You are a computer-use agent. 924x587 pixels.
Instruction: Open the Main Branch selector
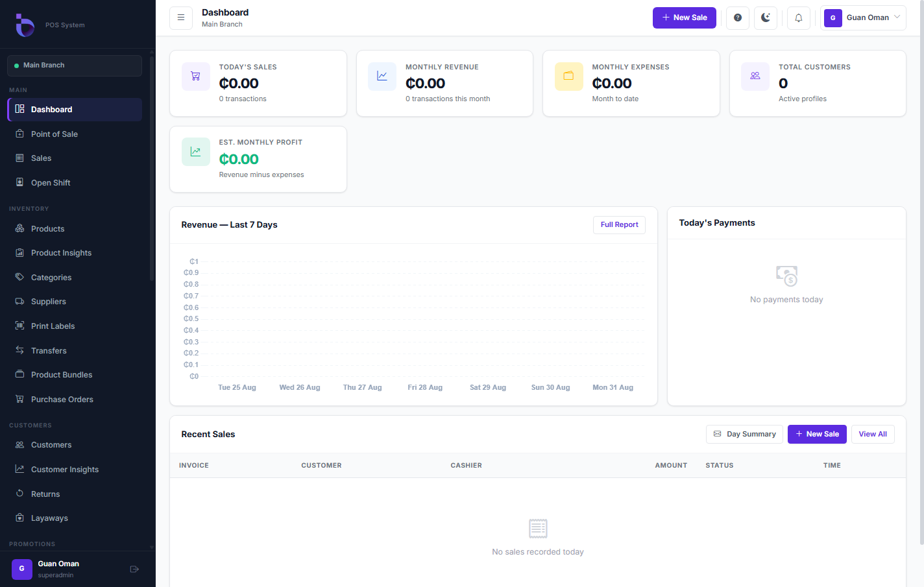[75, 66]
